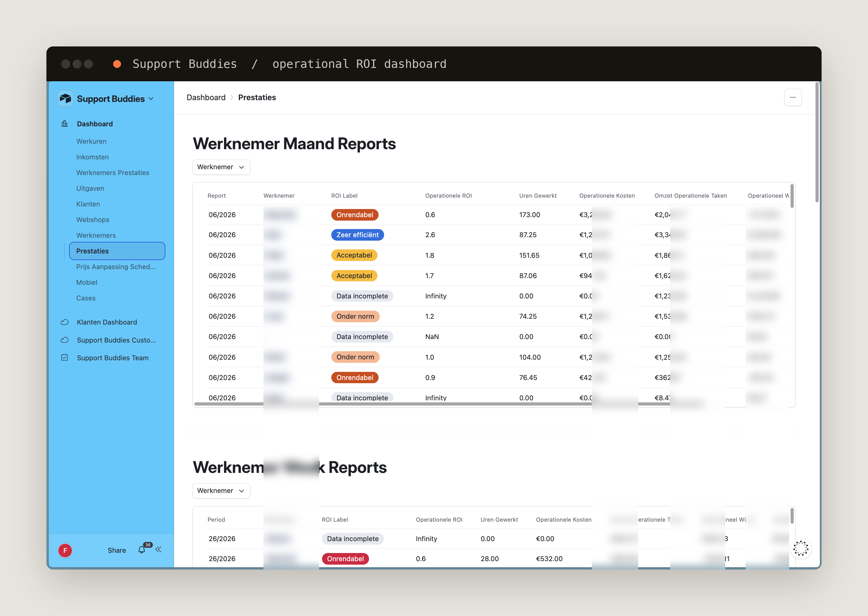
Task: Select Werknemers sidebar item
Action: pos(96,235)
